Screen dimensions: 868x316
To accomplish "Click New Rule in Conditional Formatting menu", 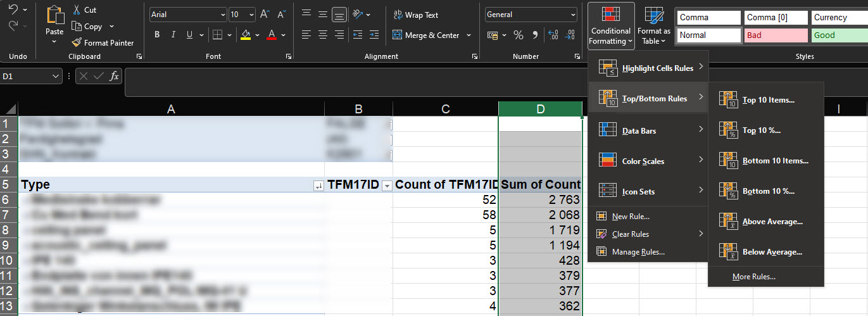I will (648, 217).
